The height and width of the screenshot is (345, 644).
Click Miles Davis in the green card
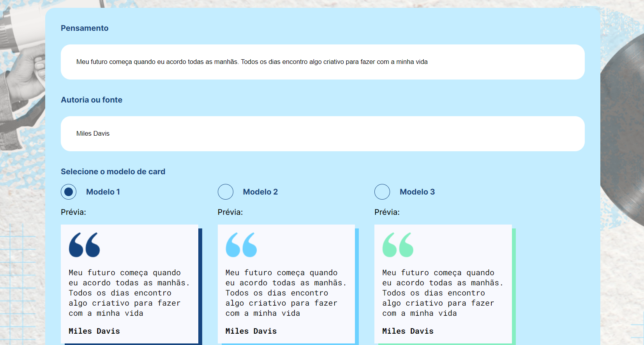pyautogui.click(x=408, y=331)
